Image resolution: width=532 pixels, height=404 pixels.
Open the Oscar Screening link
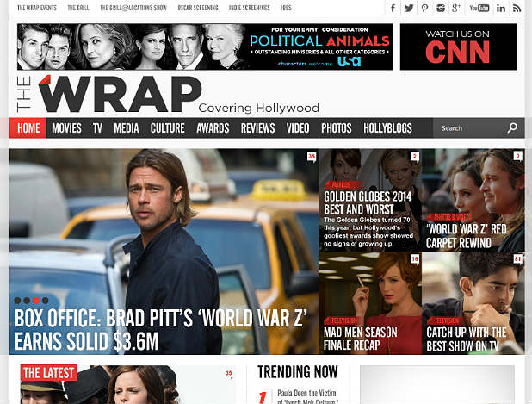pyautogui.click(x=198, y=8)
